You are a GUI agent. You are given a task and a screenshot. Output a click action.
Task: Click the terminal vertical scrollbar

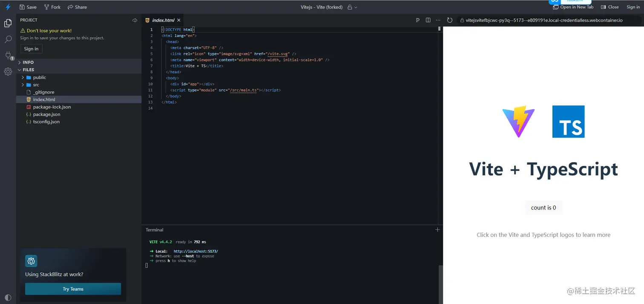click(x=441, y=284)
